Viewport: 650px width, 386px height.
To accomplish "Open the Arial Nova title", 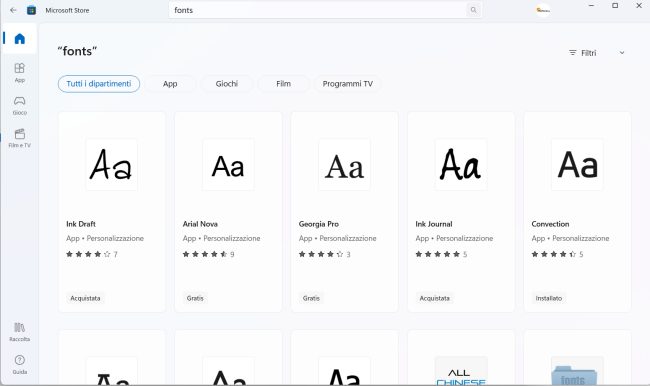I will (x=200, y=224).
